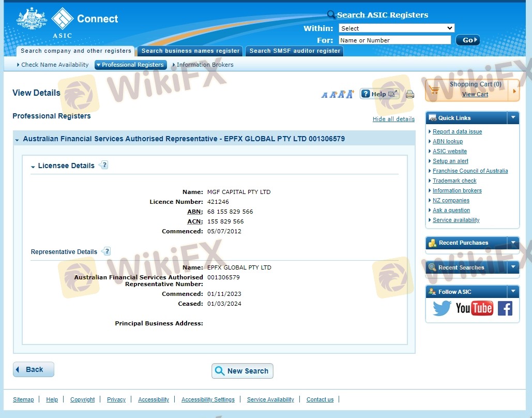Click the Hide all details link
Viewport: 532px width, 418px height.
[393, 119]
